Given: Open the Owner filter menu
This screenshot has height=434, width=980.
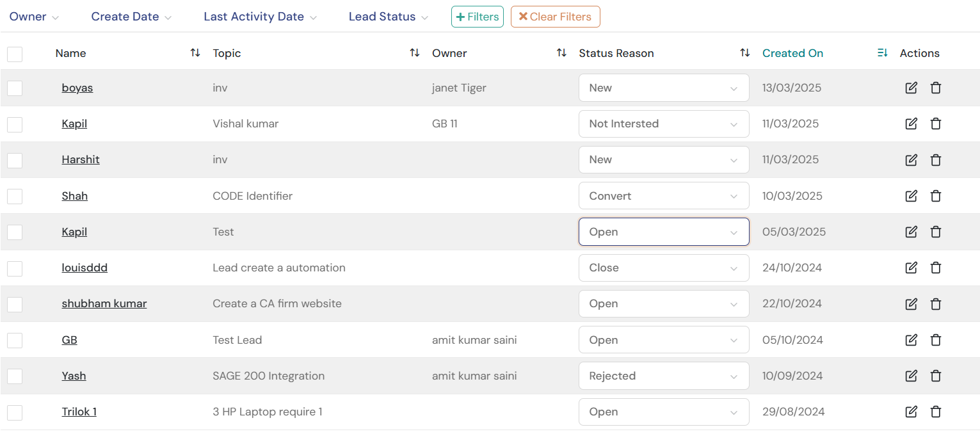Looking at the screenshot, I should pyautogui.click(x=34, y=17).
